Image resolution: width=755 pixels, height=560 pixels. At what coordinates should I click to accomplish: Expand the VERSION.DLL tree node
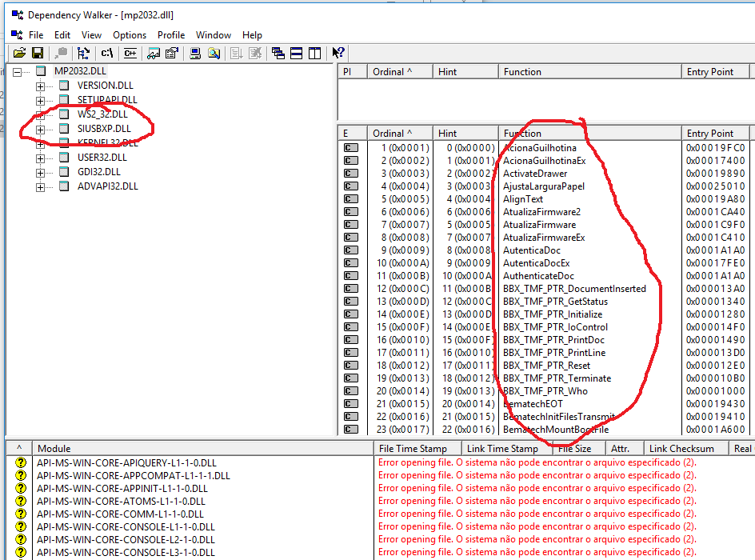(x=40, y=86)
